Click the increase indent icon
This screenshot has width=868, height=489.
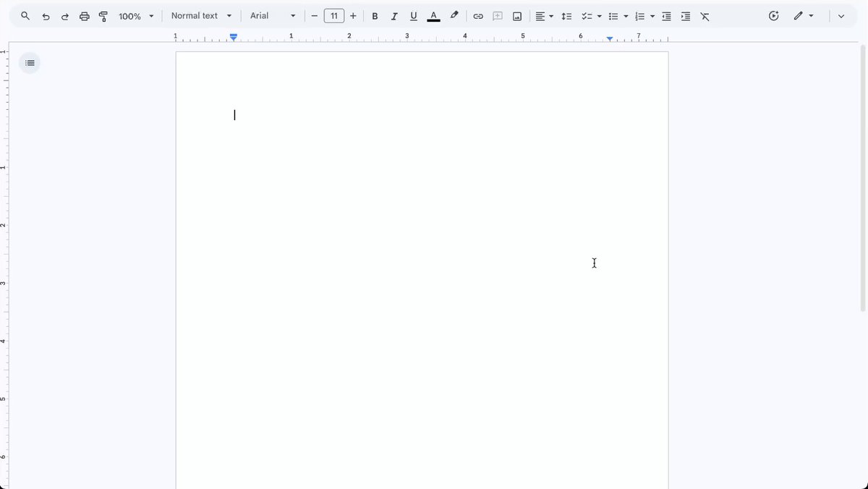tap(686, 16)
